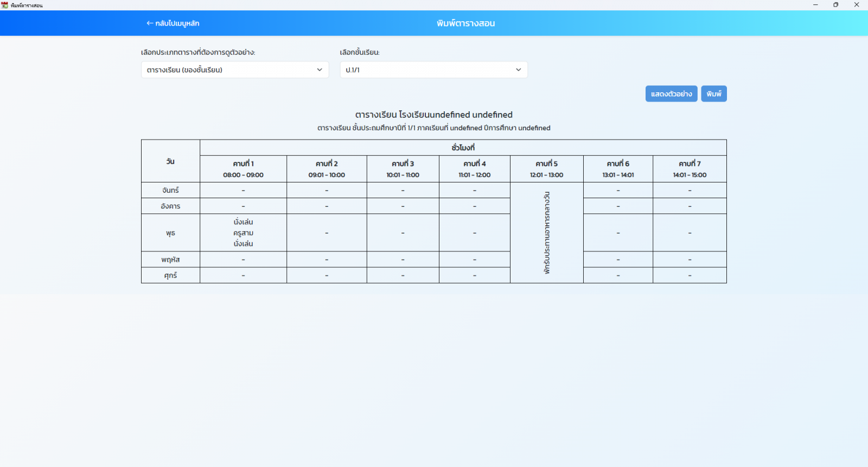Click the พุธ row label
Viewport: 868px width, 467px height.
click(x=170, y=232)
